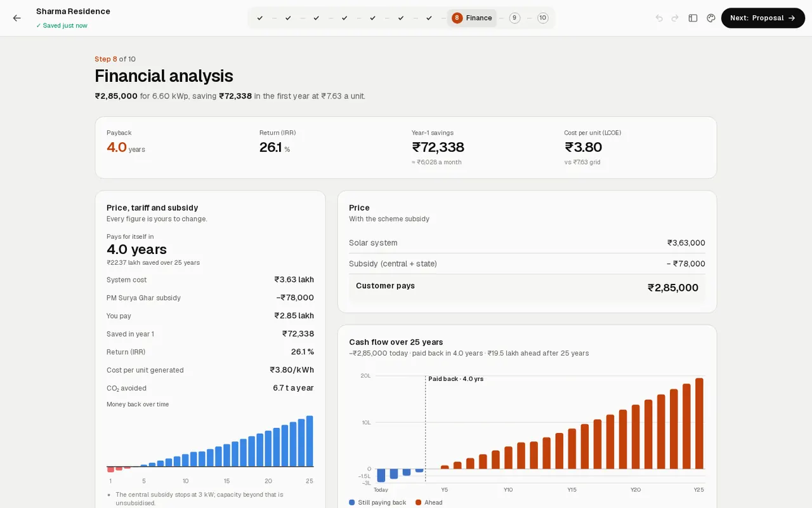Screen dimensions: 812x508
Task: Click the You pay value ₹2.85 lakh
Action: (x=294, y=316)
